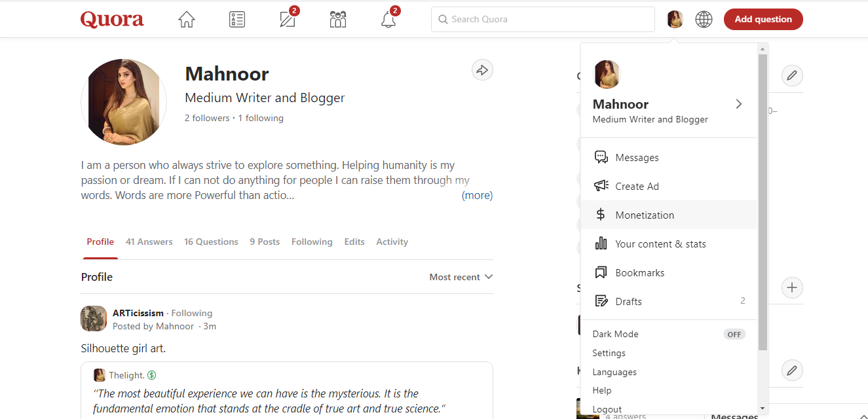868x419 pixels.
Task: Select the Profile tab
Action: click(x=100, y=242)
